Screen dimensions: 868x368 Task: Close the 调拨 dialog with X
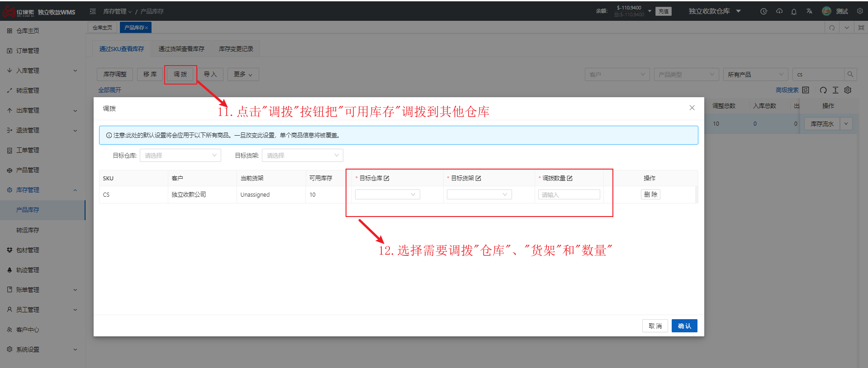(x=692, y=108)
